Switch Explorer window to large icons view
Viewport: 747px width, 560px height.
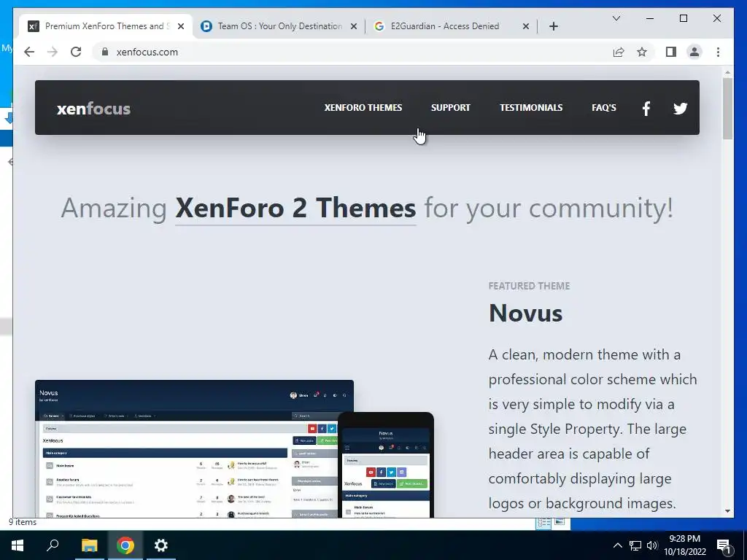559,522
